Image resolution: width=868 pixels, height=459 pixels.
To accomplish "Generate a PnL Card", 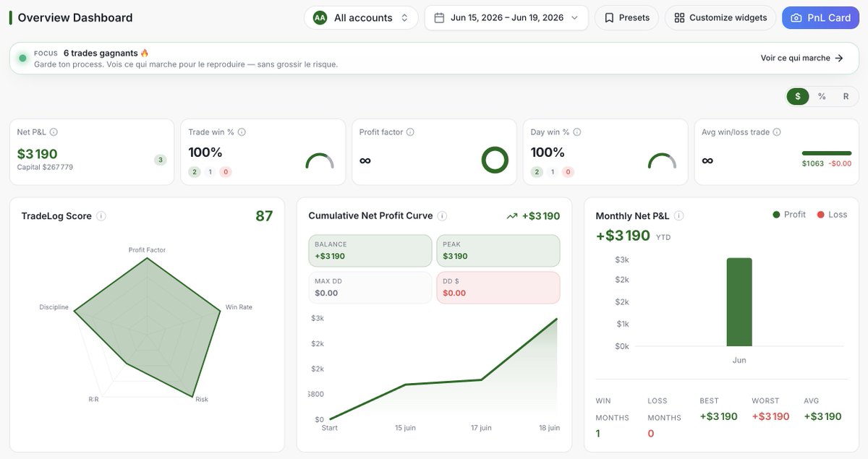I will (x=820, y=17).
